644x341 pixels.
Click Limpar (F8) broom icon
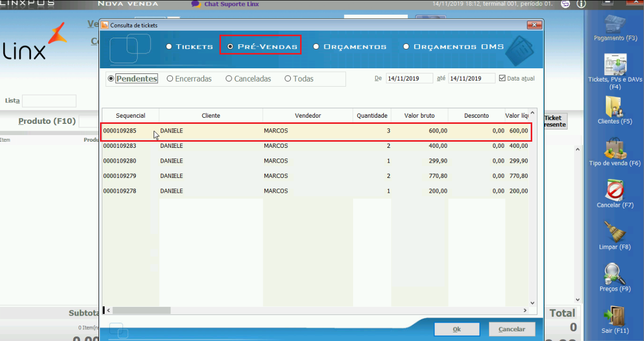[615, 232]
